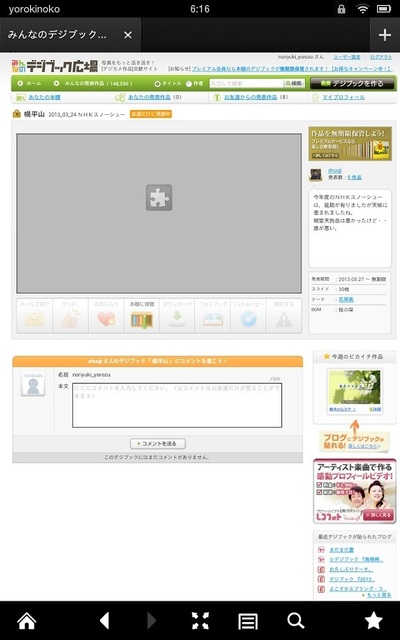Open the お久しぶりで blog link
Viewport: 400px width, 640px height.
(351, 569)
